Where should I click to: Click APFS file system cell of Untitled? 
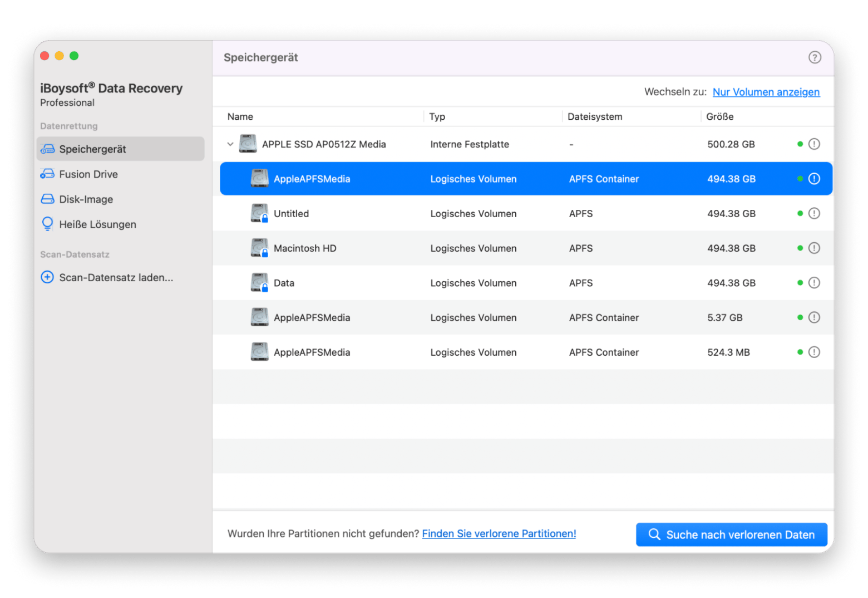(x=581, y=213)
